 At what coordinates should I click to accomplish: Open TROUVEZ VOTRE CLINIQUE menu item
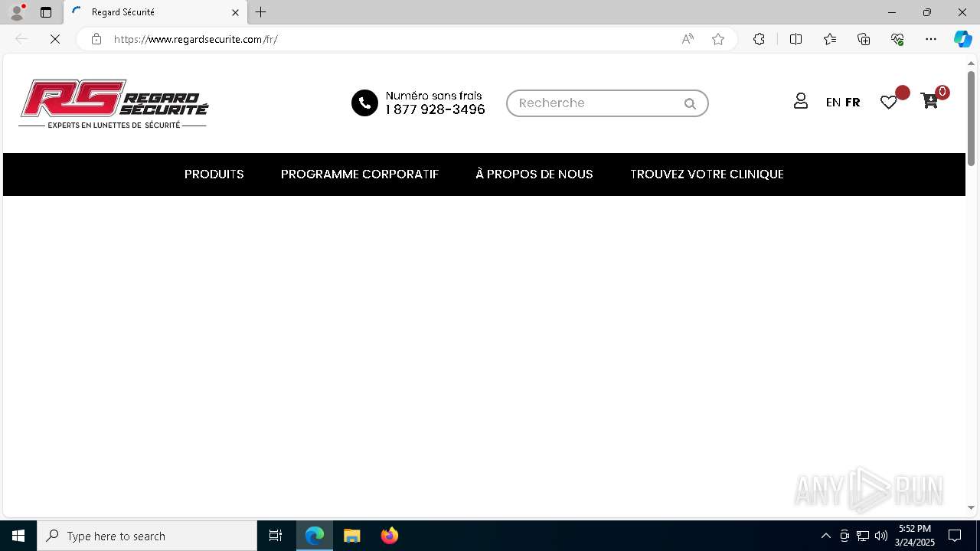pos(707,174)
